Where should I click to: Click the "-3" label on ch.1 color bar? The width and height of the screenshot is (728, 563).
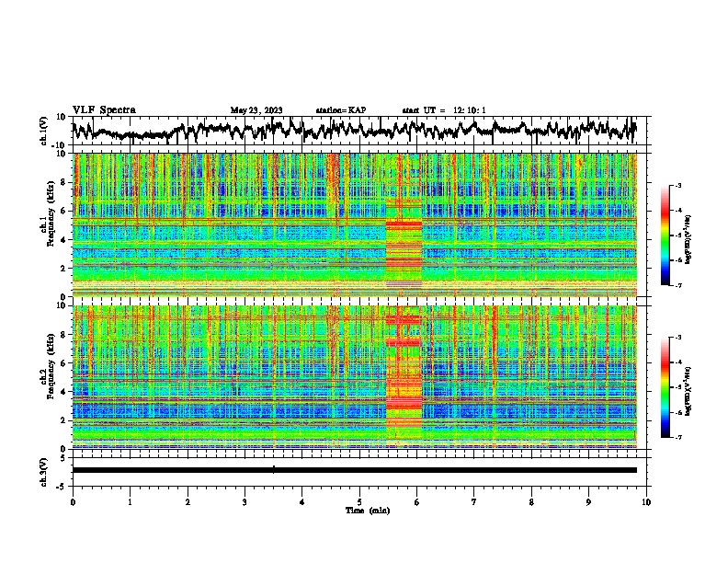point(678,186)
